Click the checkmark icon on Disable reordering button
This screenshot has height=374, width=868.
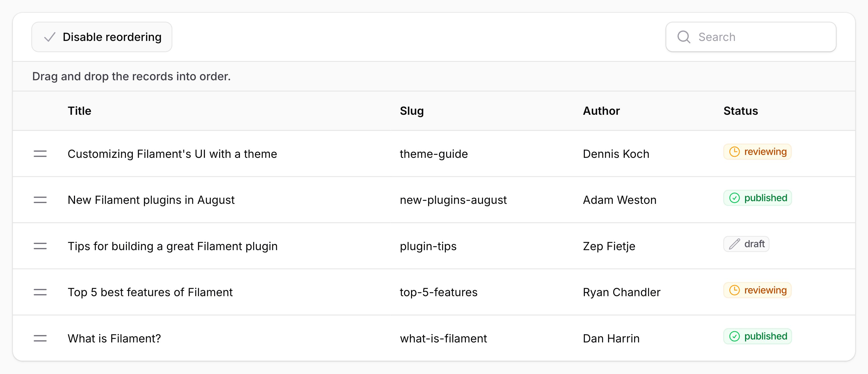(50, 37)
